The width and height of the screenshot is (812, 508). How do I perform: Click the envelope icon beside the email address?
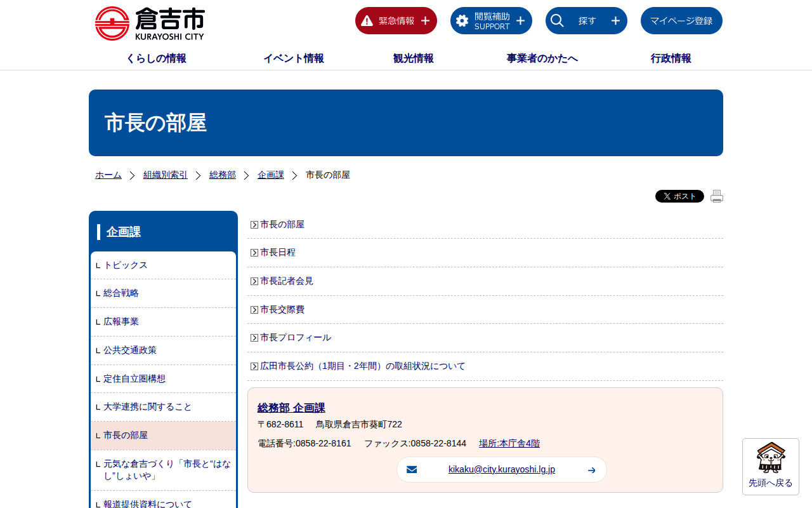412,470
